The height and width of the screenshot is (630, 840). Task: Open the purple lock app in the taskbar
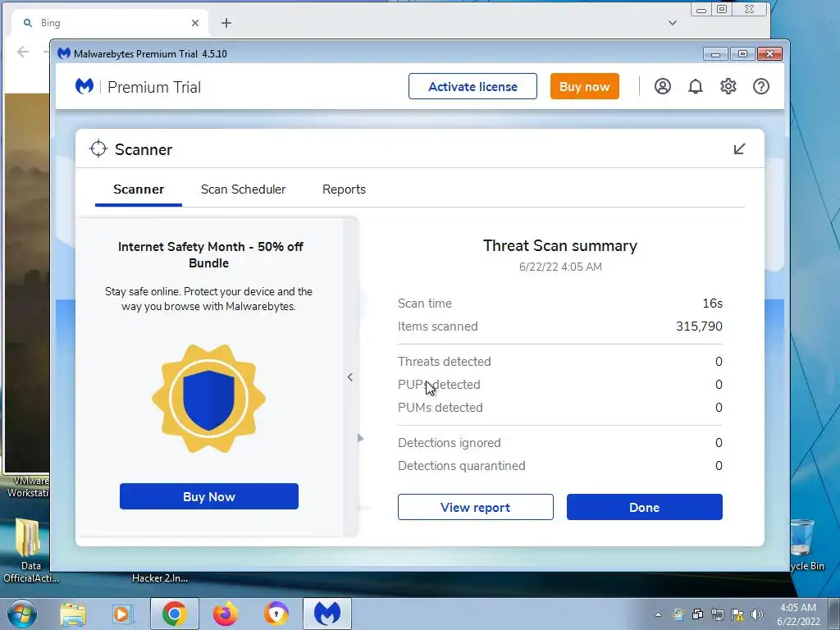coord(276,614)
